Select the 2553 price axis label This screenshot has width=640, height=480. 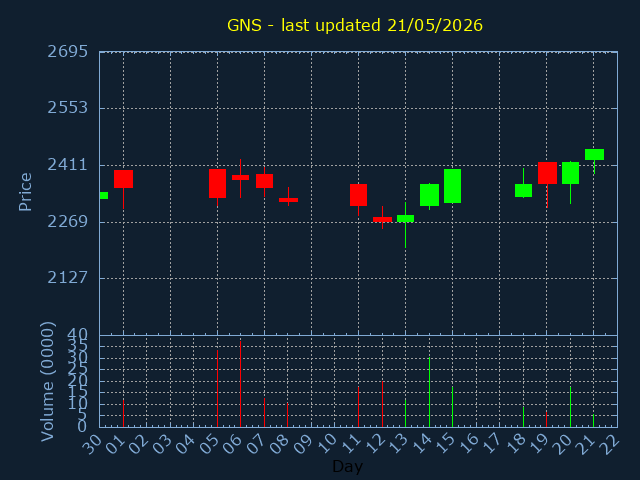[x=68, y=108]
